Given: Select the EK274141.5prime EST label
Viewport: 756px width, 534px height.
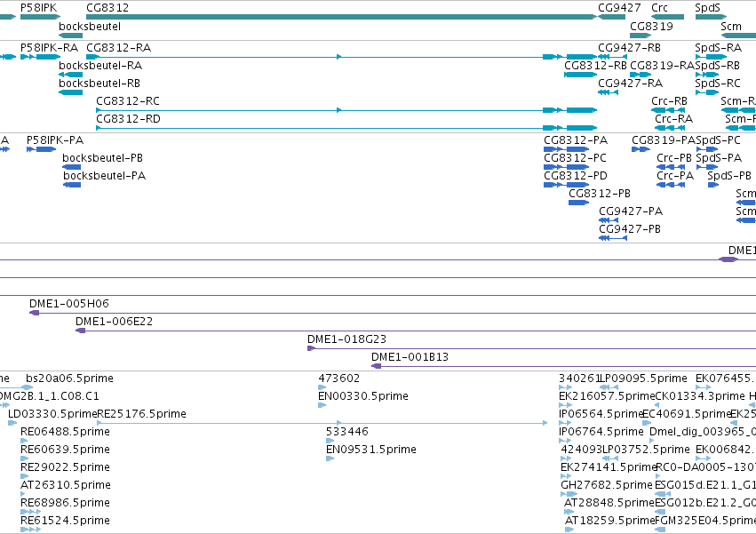Looking at the screenshot, I should click(609, 467).
